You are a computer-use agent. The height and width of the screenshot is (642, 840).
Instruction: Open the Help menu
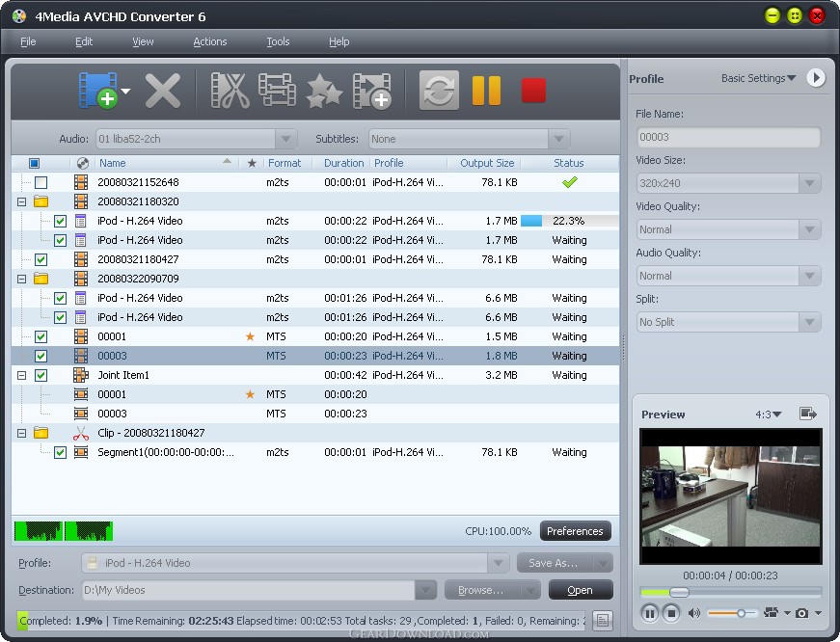(x=339, y=41)
